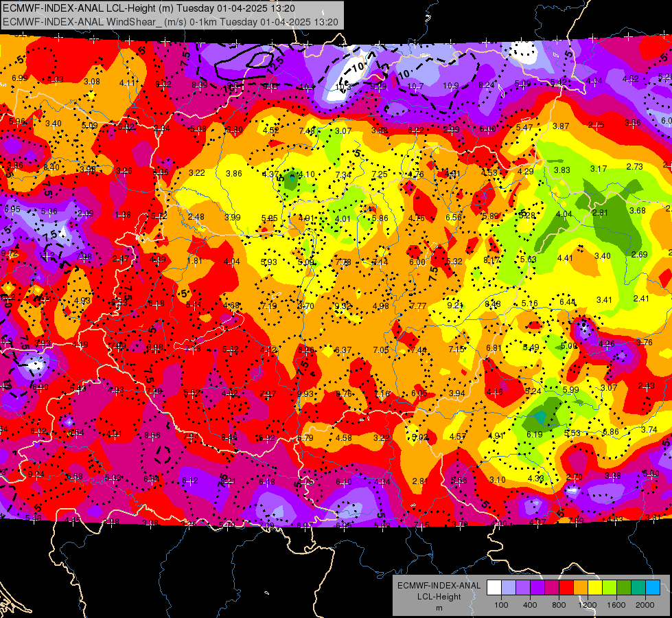Click the grid value 5.89

pos(490,216)
